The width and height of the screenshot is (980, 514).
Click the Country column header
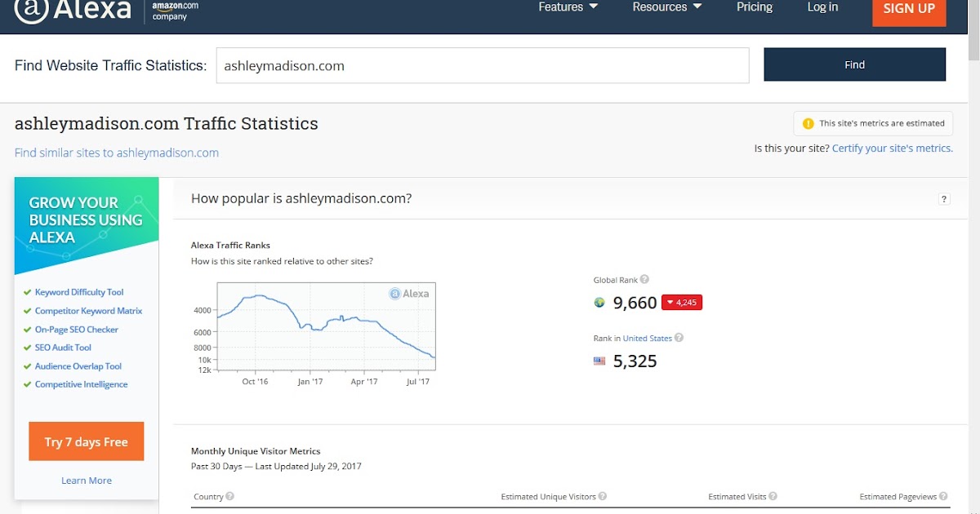208,496
